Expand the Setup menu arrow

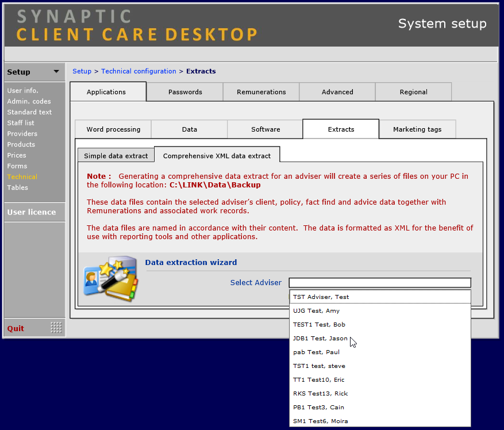pos(56,71)
